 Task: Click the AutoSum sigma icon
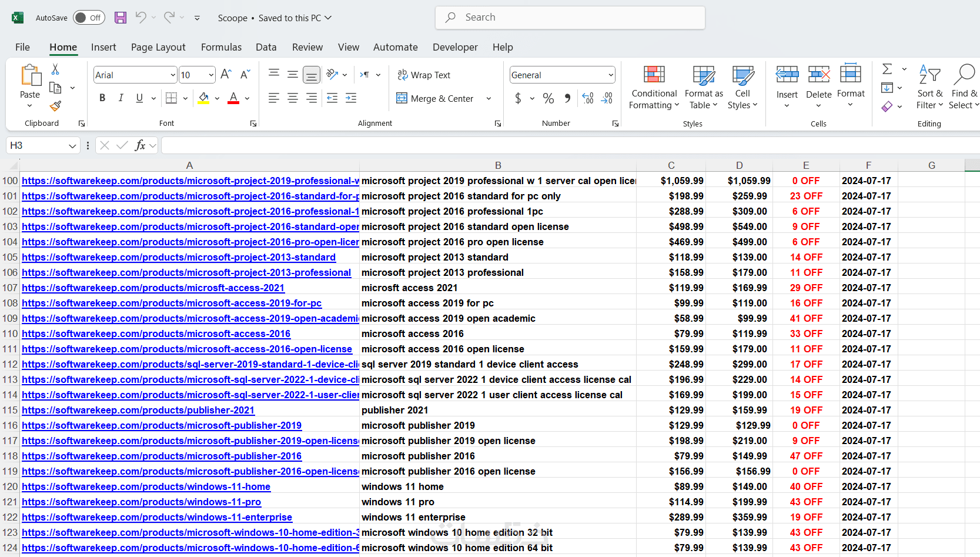(888, 69)
